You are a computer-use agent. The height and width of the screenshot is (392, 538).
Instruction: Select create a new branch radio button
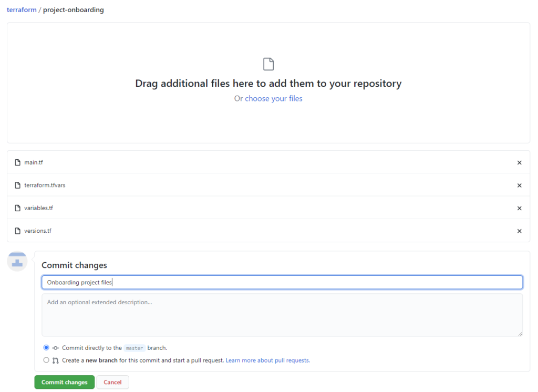(x=46, y=360)
